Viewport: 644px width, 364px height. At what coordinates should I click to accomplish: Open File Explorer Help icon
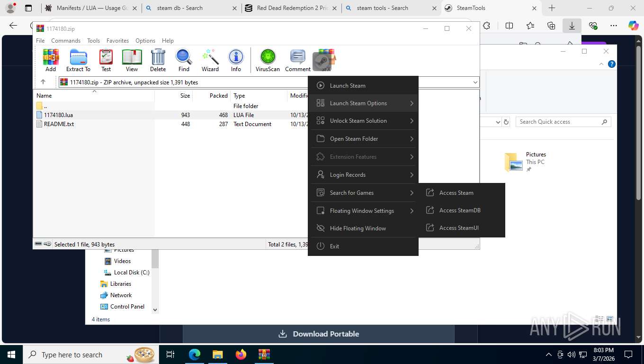[612, 64]
